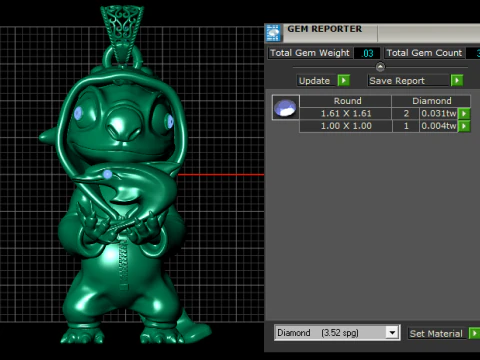Click the green arrow beside Set Material

(x=474, y=333)
